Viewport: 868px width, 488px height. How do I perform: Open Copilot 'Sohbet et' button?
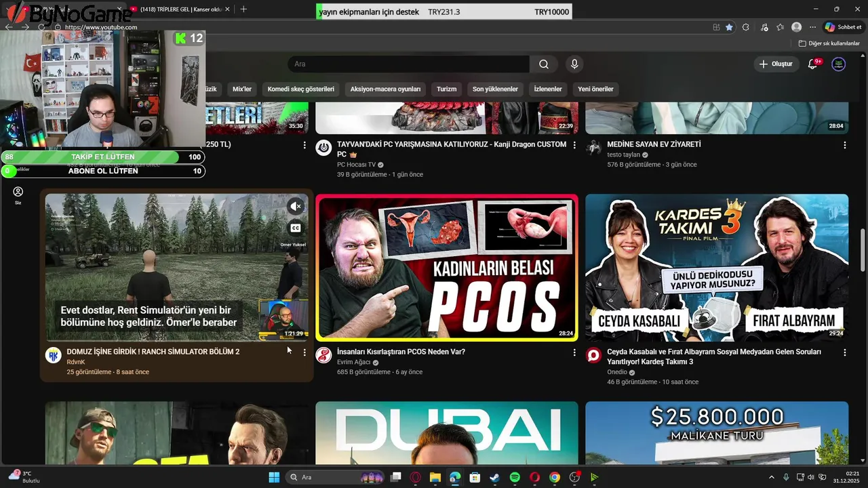[843, 27]
